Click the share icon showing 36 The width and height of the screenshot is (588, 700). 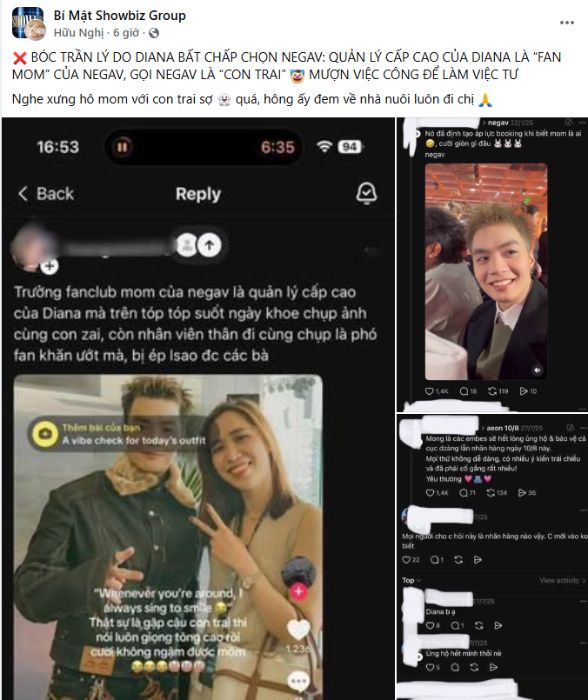pos(522,493)
